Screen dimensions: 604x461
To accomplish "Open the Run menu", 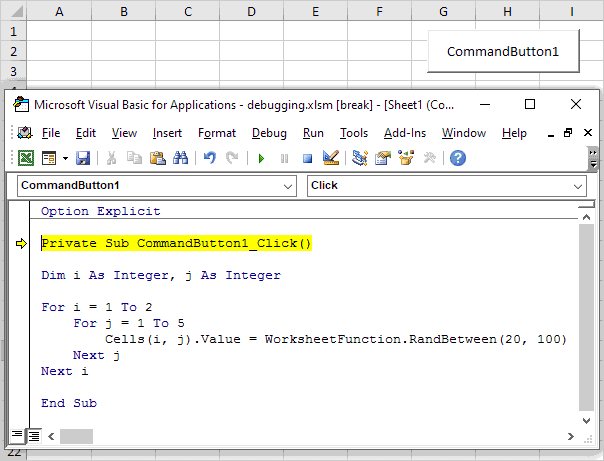I will pos(313,133).
